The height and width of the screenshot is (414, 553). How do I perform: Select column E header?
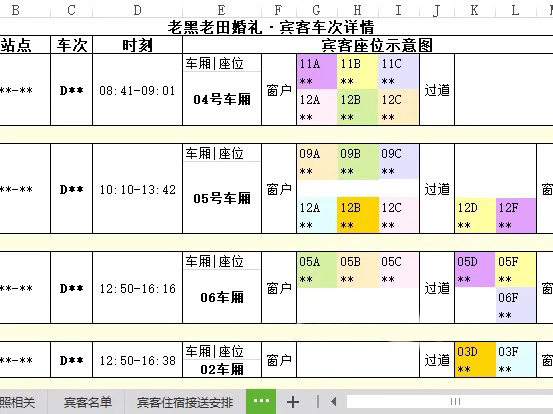point(221,10)
